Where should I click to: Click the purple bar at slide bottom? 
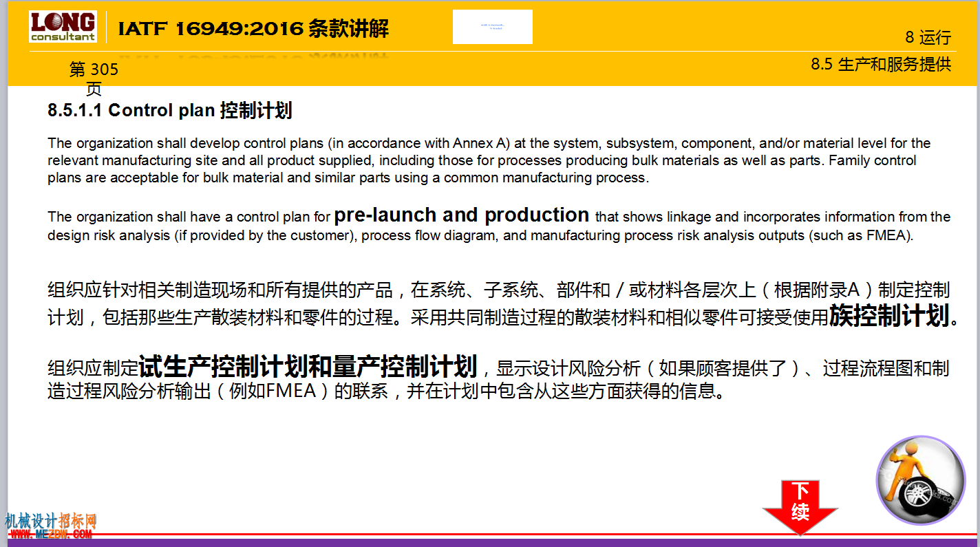pos(490,542)
